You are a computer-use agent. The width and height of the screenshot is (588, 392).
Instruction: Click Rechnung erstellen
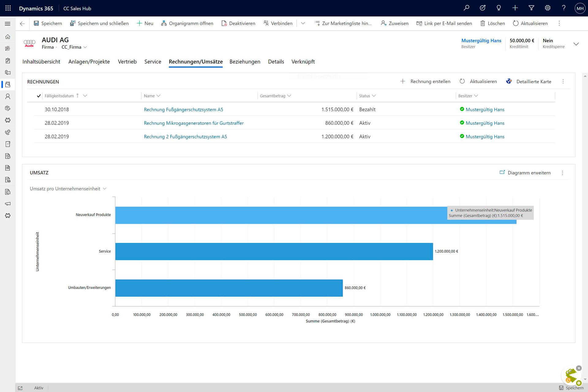coord(425,81)
